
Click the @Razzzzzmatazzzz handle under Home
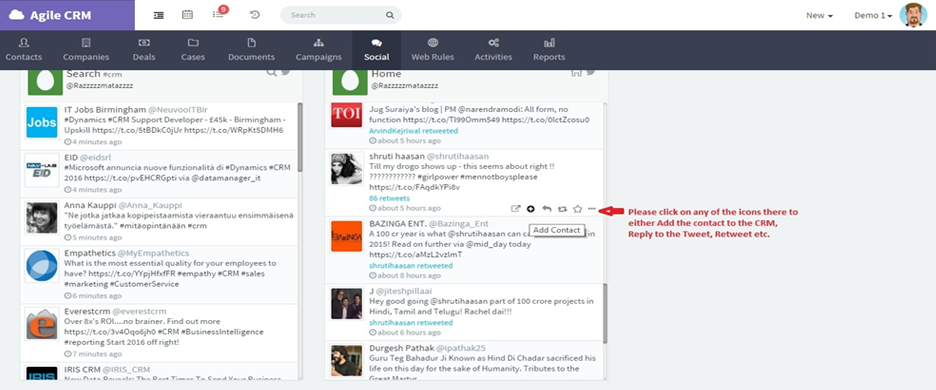pyautogui.click(x=404, y=86)
